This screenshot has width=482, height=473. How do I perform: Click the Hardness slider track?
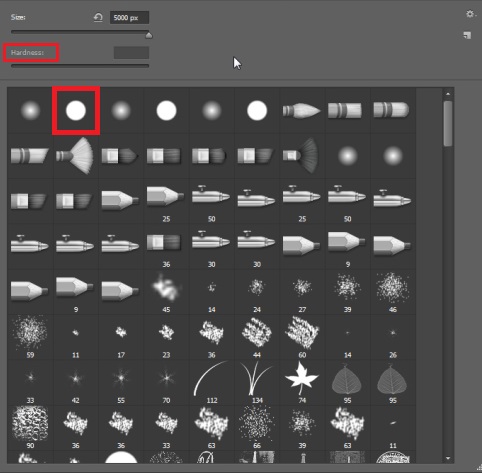click(x=80, y=66)
